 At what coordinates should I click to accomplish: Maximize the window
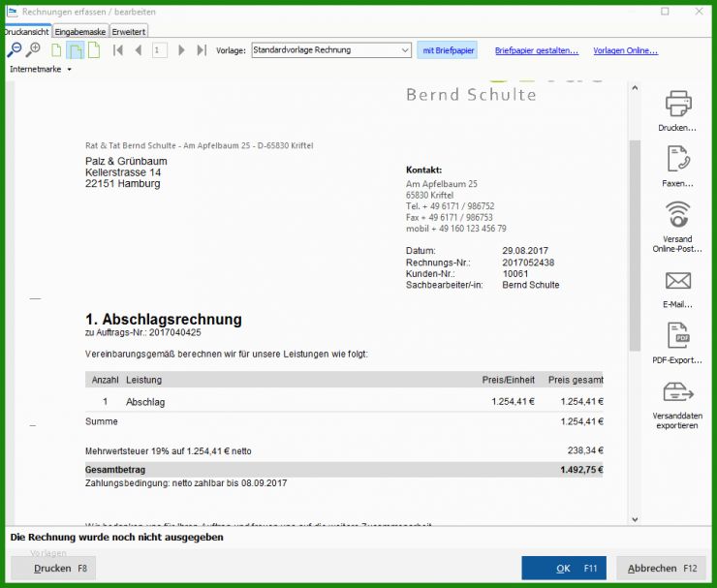point(665,12)
